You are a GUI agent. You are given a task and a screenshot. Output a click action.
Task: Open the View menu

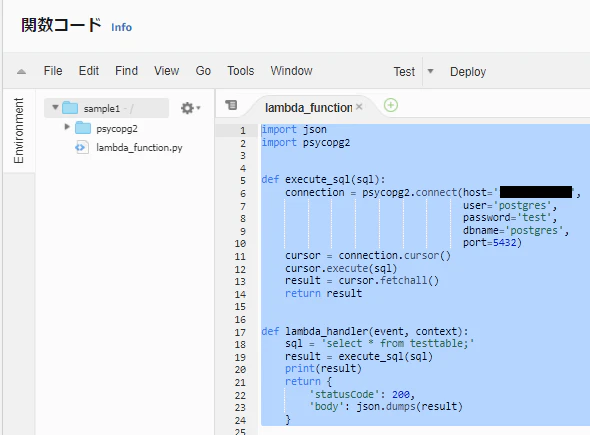tap(166, 71)
